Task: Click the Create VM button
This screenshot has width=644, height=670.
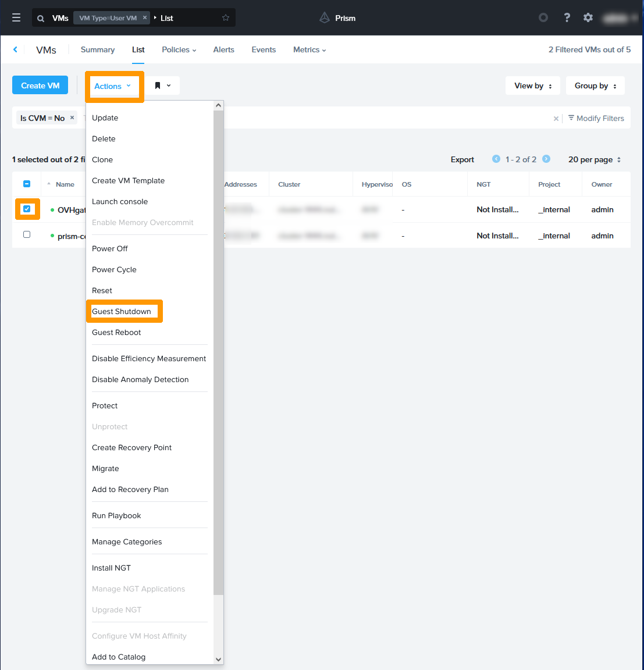Action: tap(40, 85)
